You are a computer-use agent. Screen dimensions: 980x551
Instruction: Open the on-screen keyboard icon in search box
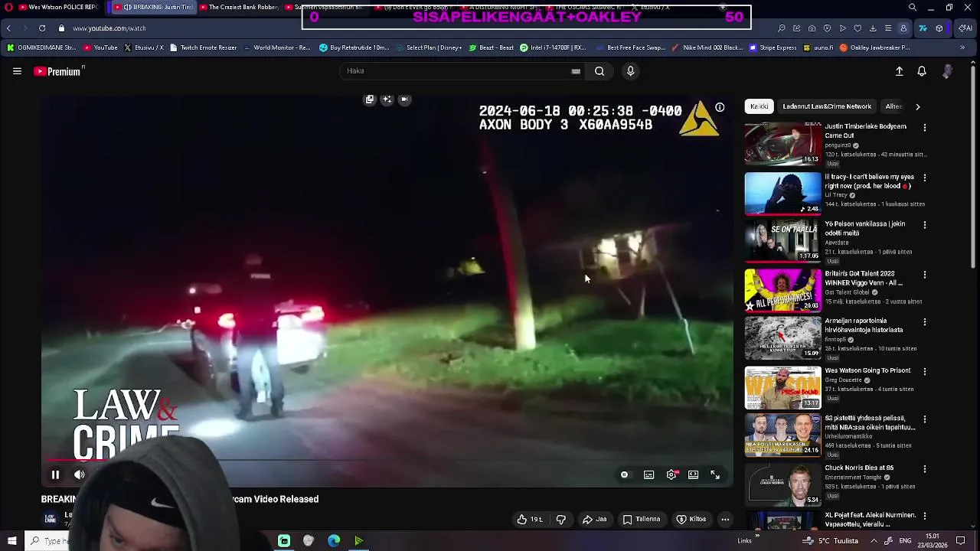point(576,71)
